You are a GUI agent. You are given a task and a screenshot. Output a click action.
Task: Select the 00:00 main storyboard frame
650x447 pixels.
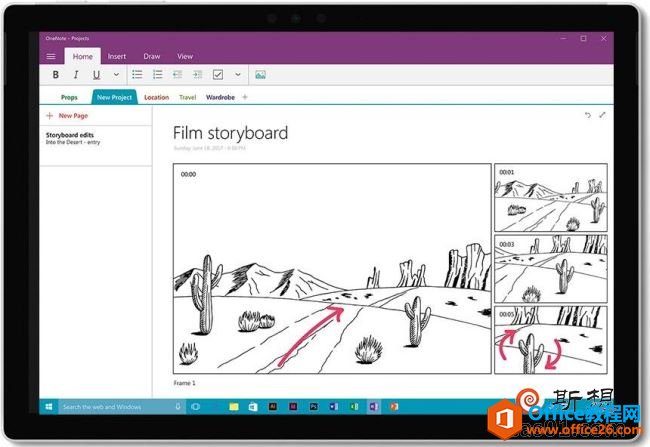point(332,269)
